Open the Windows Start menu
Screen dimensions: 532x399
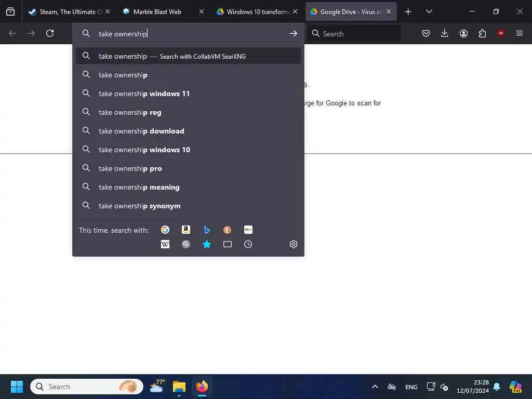[x=17, y=387]
